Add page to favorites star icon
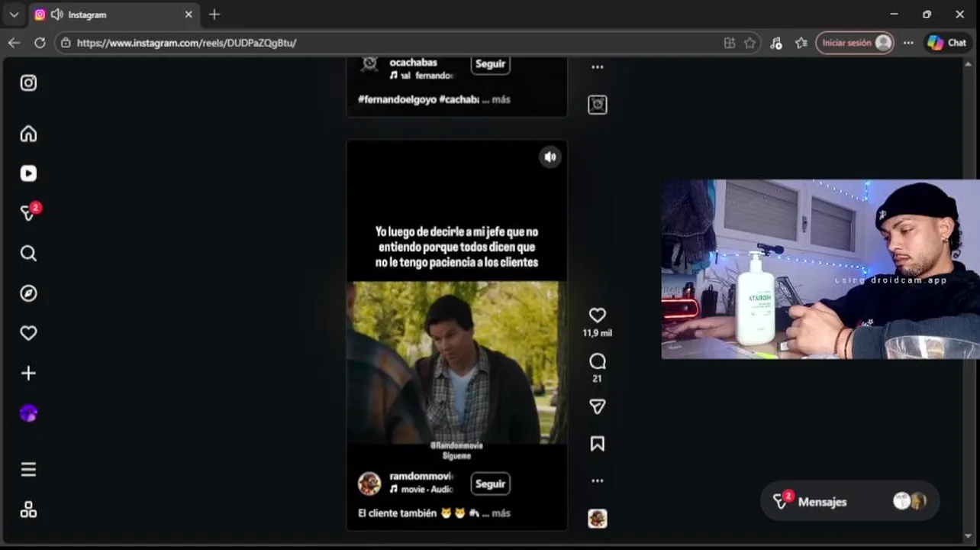 pos(750,43)
